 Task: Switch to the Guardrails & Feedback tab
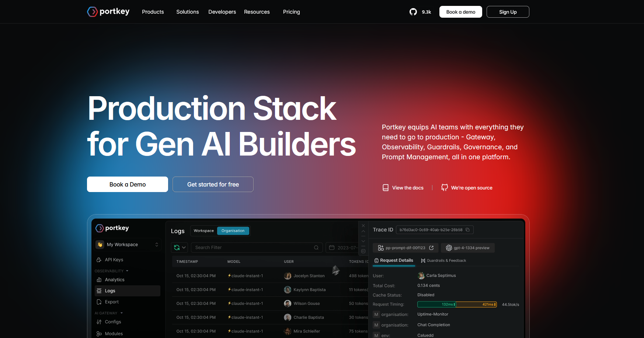pos(443,261)
